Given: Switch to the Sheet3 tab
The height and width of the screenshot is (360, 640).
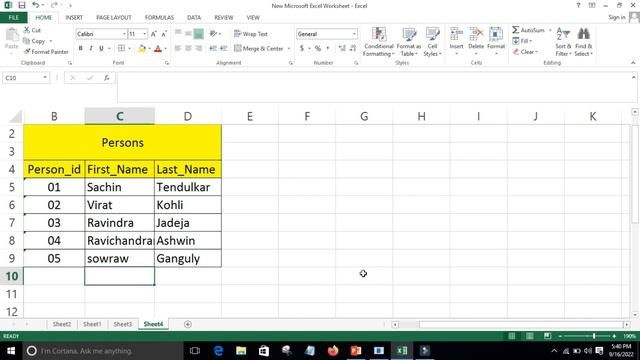Looking at the screenshot, I should [122, 324].
